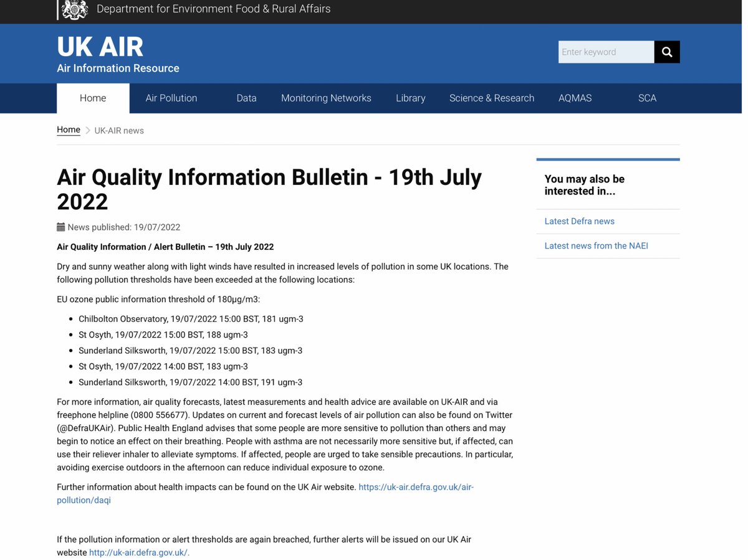
Task: Focus the Enter keyword search field
Action: pyautogui.click(x=607, y=52)
